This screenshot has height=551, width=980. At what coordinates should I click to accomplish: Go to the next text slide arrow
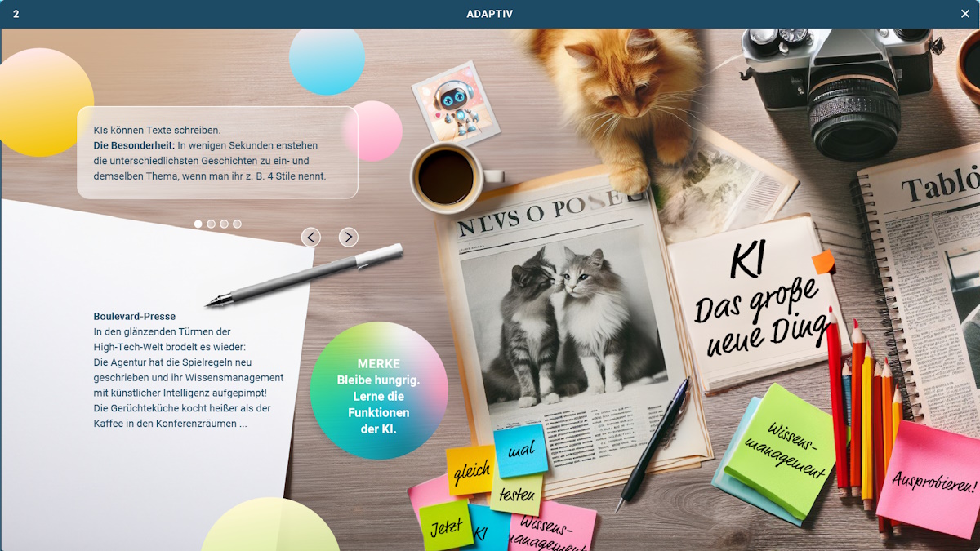(349, 237)
